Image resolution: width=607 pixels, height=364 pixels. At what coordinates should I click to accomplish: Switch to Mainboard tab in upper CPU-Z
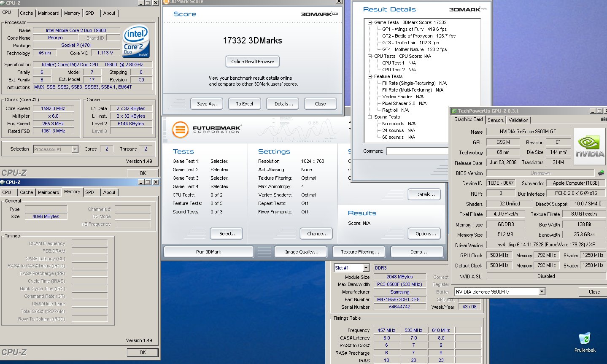pos(49,13)
